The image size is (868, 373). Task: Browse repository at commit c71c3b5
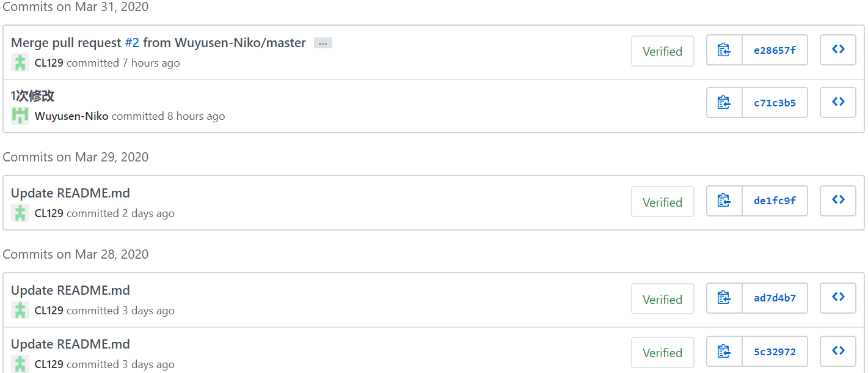pyautogui.click(x=838, y=103)
